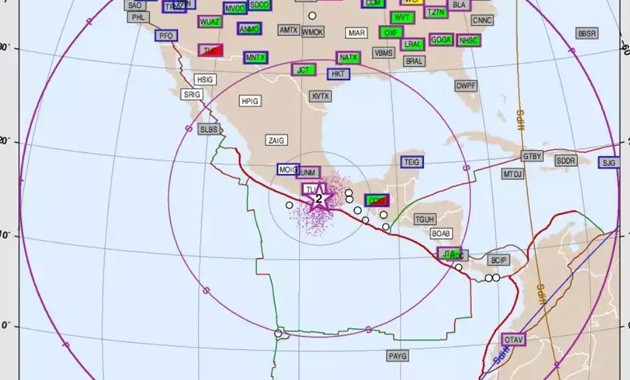630x380 pixels.
Task: Click the HKT station label
Action: [338, 74]
